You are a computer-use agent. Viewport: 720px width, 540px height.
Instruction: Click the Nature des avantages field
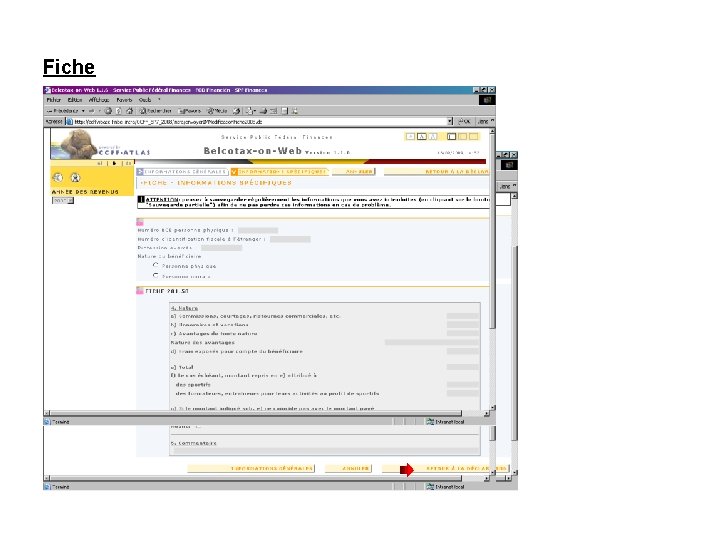(432, 343)
